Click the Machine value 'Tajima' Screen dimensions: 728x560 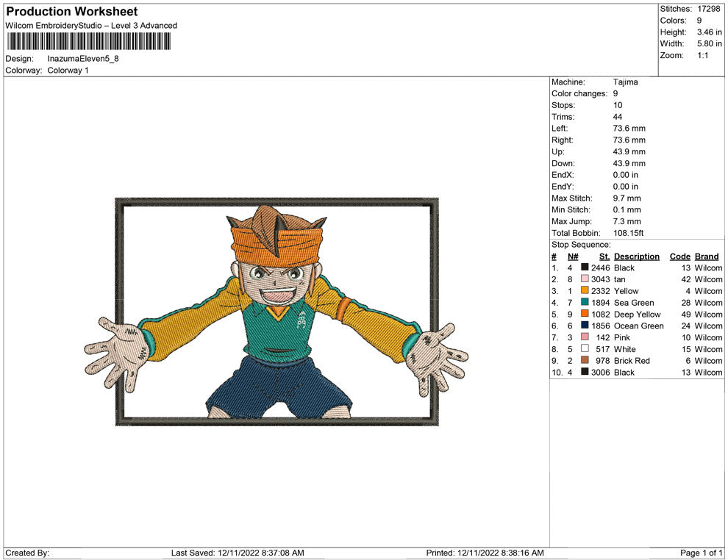625,82
